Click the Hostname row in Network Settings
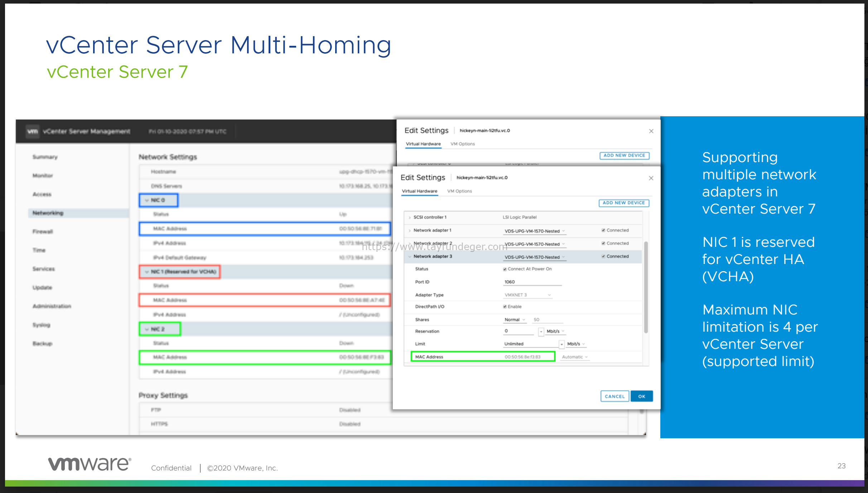 266,172
